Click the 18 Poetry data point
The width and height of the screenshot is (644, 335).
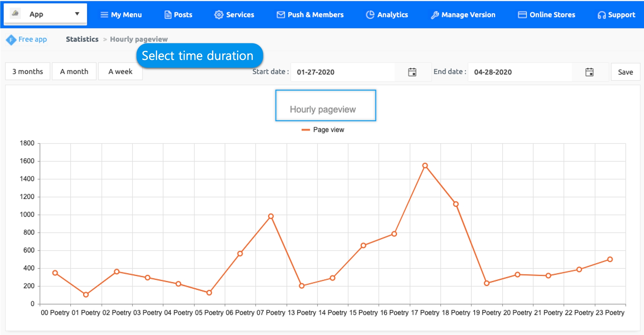[456, 204]
